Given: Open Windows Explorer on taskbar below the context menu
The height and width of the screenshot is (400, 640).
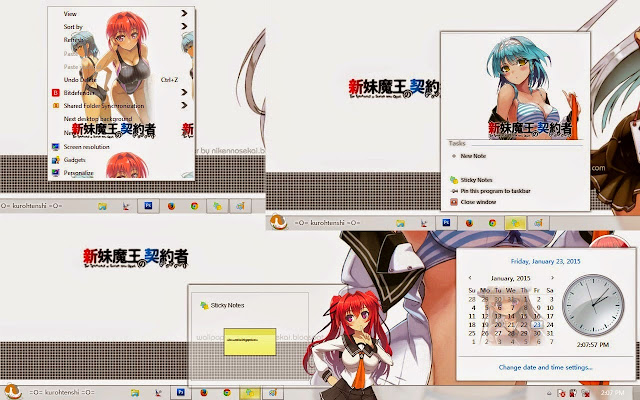Looking at the screenshot, I should point(102,207).
